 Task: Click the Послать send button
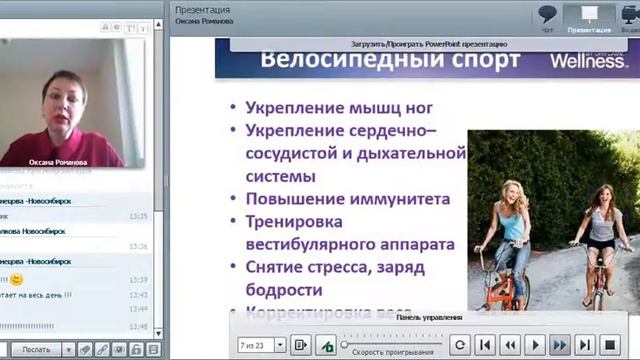tap(36, 350)
